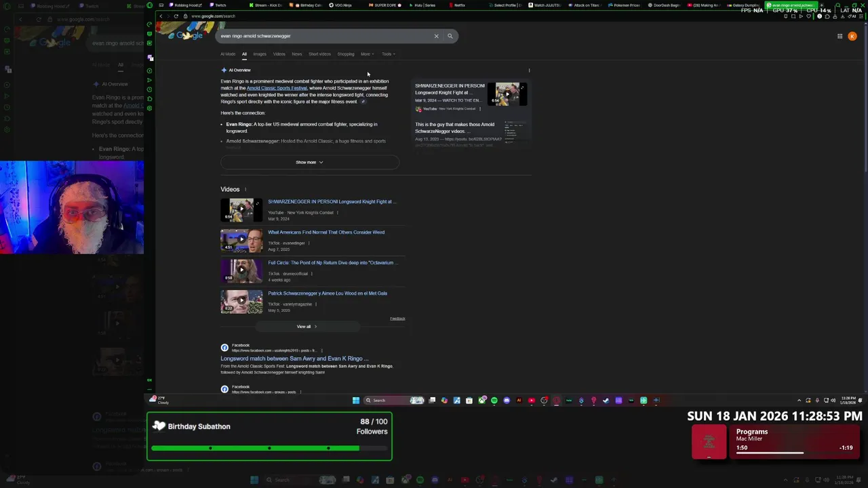Open Steam from the taskbar

tap(606, 400)
